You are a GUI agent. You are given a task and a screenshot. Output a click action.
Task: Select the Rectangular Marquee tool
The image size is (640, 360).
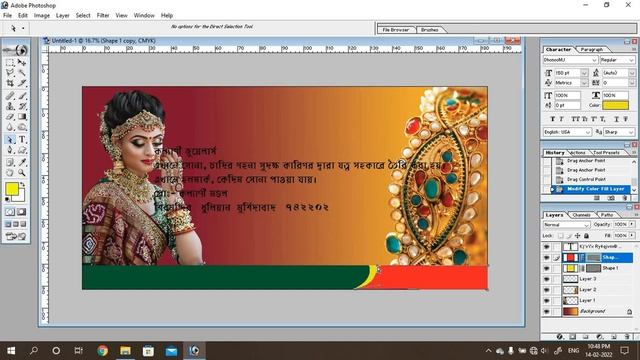(x=10, y=62)
